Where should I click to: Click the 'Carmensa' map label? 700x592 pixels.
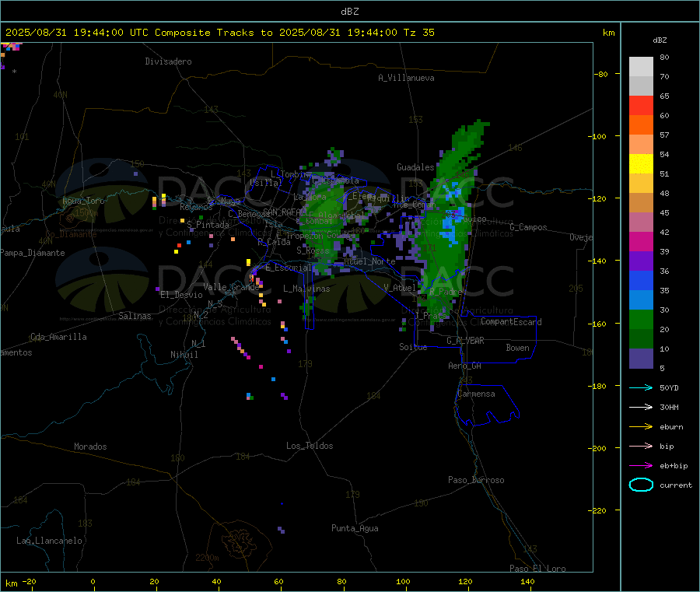click(x=476, y=394)
